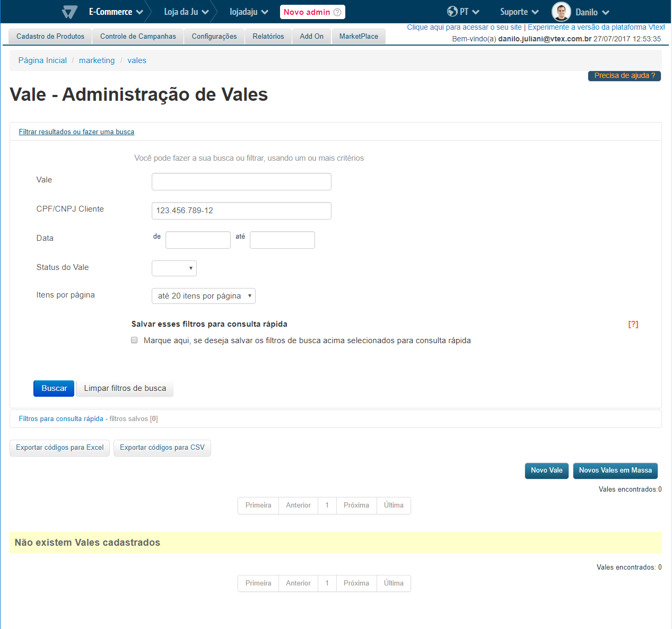Click the VTEX logo icon
This screenshot has width=672, height=629.
click(x=69, y=12)
